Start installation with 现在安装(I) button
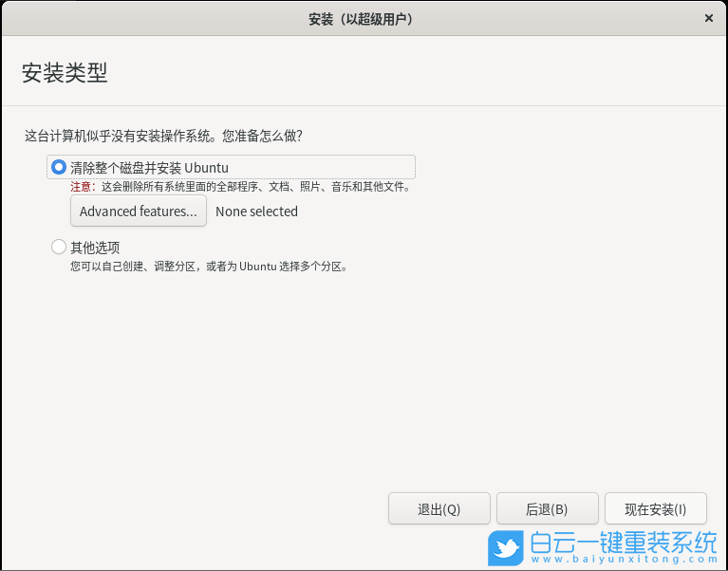 (x=656, y=508)
